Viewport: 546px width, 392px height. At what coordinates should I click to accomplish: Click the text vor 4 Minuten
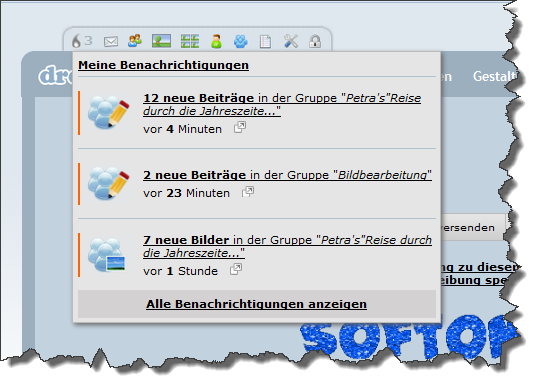[x=182, y=129]
